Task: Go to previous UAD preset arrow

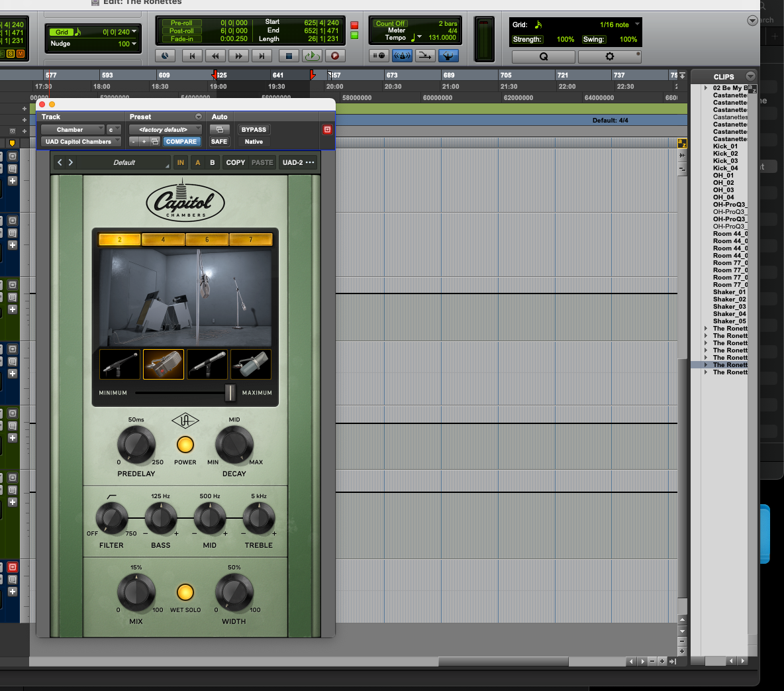Action: [60, 162]
